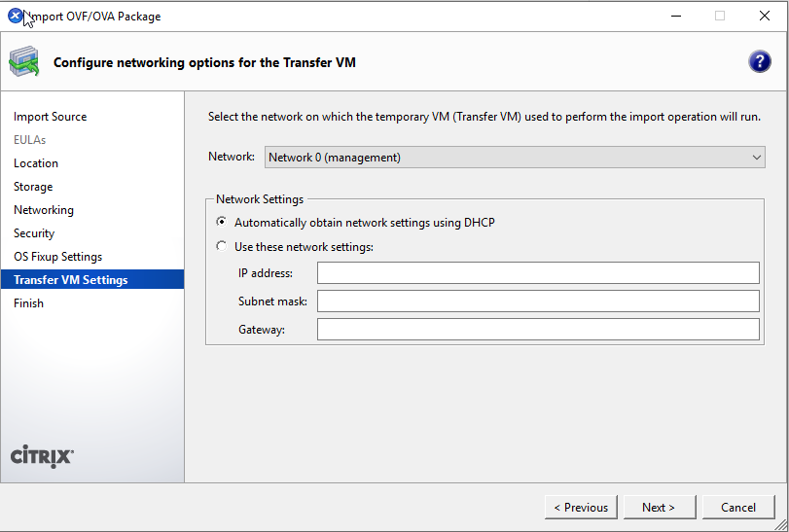Open the Location step in sidebar
This screenshot has width=789, height=532.
pyautogui.click(x=36, y=163)
